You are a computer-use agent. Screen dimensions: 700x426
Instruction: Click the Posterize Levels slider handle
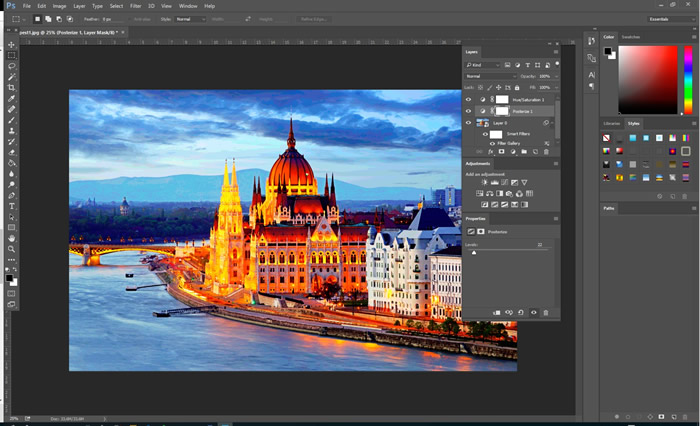474,253
